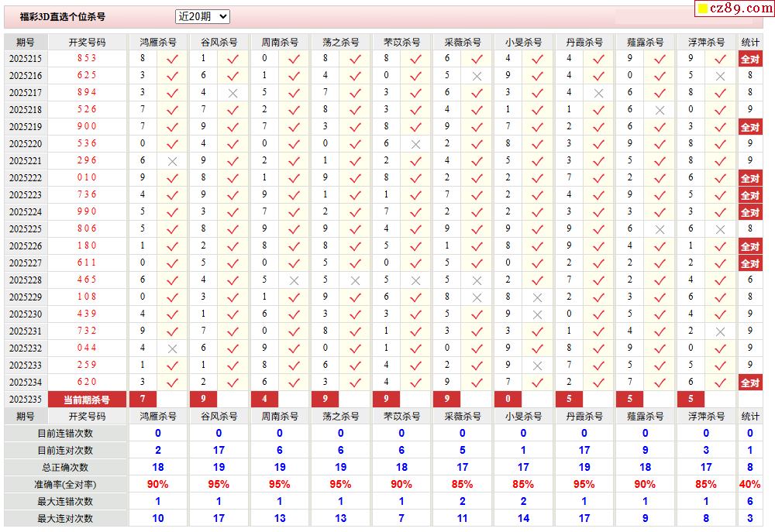Click the 采薇杀号 top column header
775x532 pixels.
tap(463, 43)
